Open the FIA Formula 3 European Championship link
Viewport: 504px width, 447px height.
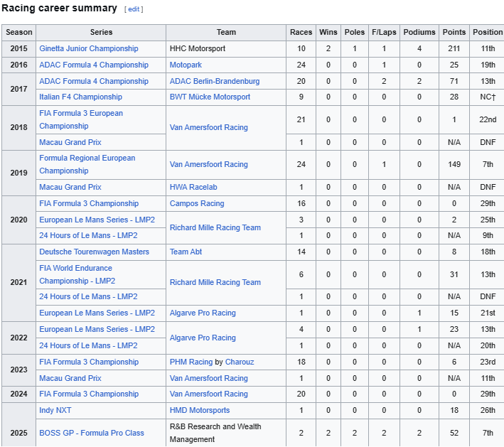[81, 119]
